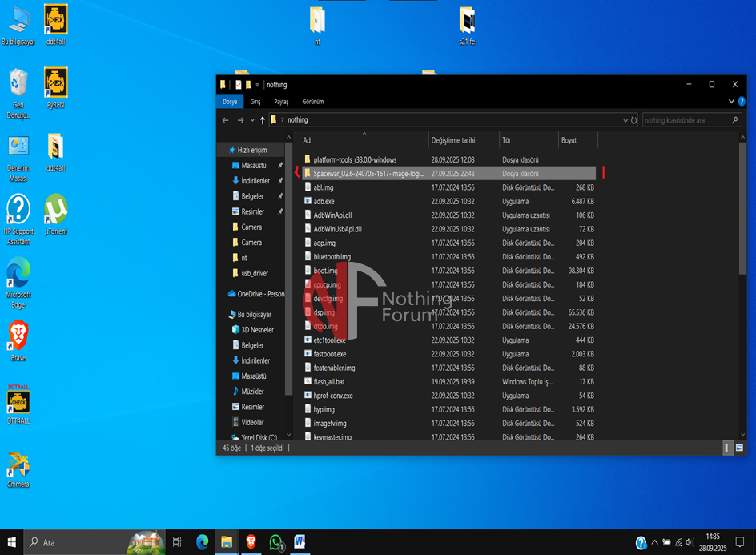Select the Brave browser desktop icon
The width and height of the screenshot is (756, 555).
tap(18, 336)
